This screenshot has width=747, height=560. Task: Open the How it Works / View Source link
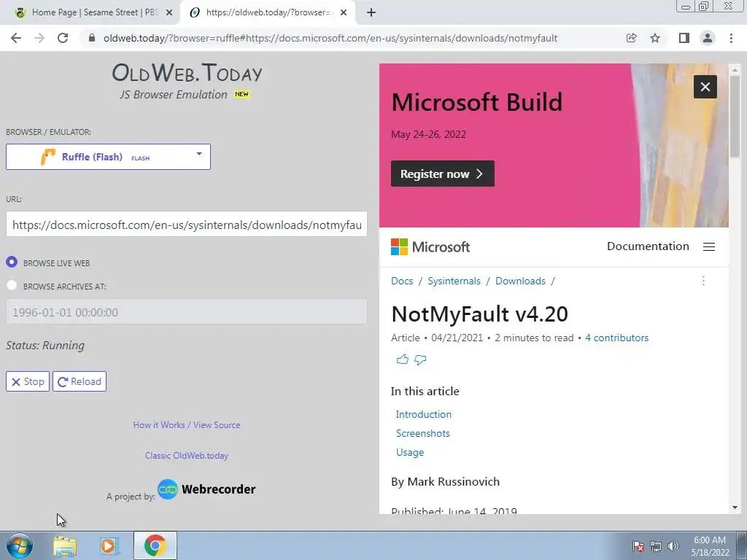[x=187, y=425]
